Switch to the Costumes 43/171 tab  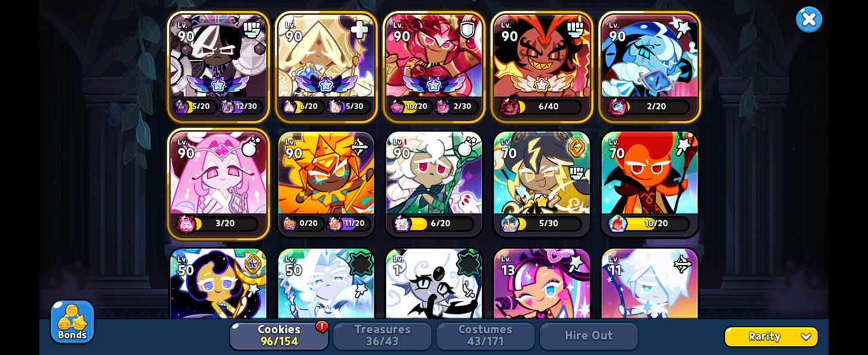click(486, 335)
